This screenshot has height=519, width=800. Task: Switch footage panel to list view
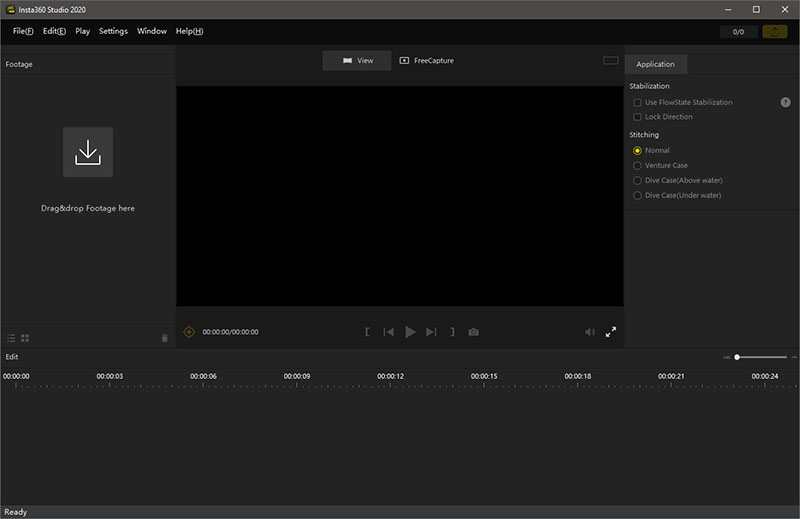point(11,338)
